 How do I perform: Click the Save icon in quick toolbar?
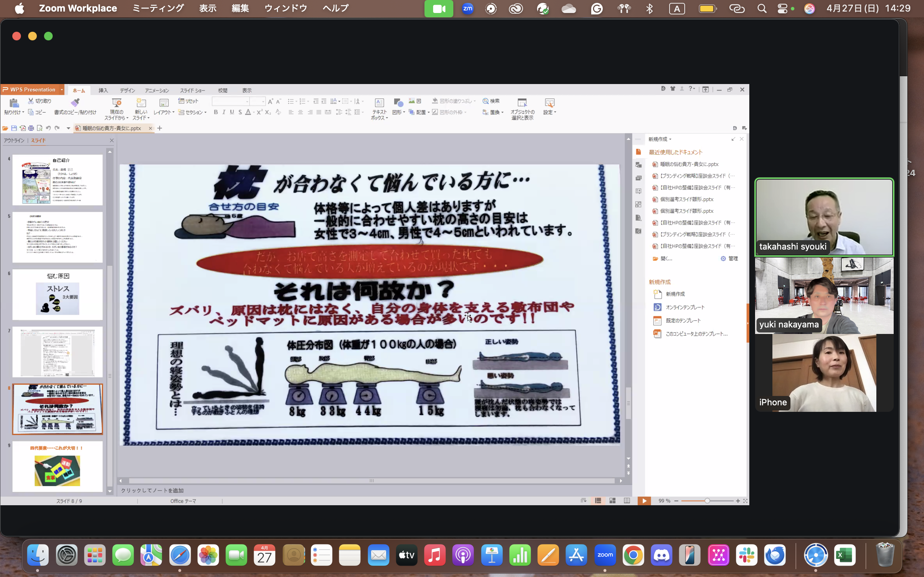tap(14, 128)
